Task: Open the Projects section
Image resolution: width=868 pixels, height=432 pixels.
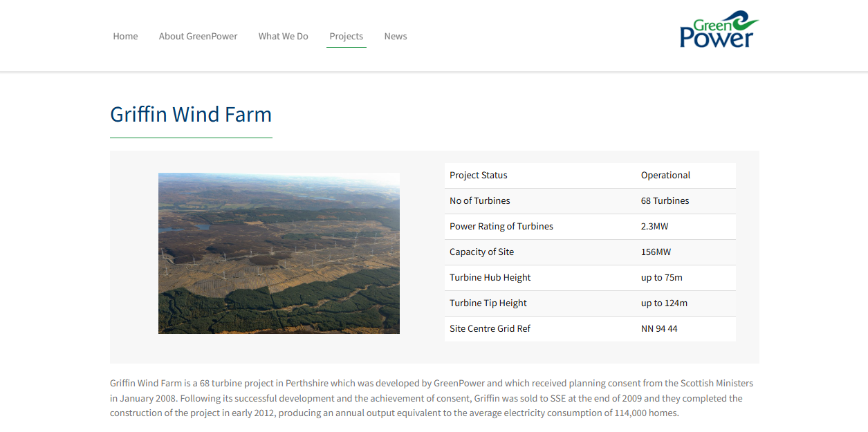Action: click(346, 36)
